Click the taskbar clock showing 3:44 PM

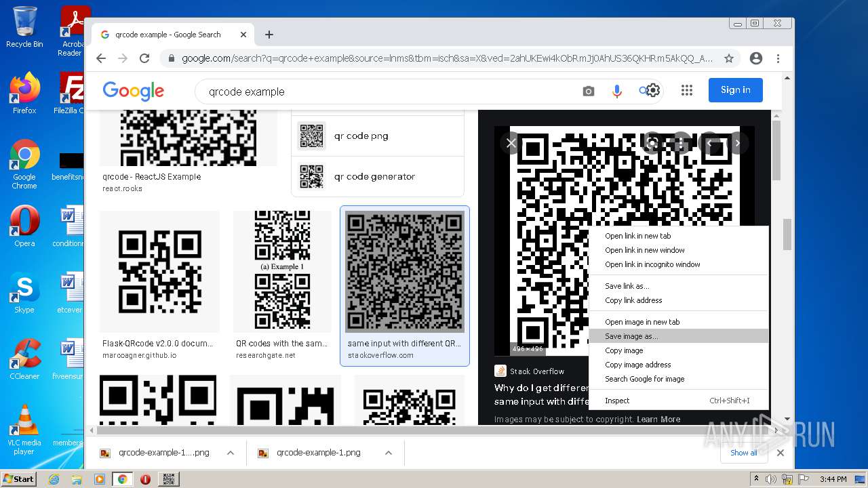[x=833, y=479]
